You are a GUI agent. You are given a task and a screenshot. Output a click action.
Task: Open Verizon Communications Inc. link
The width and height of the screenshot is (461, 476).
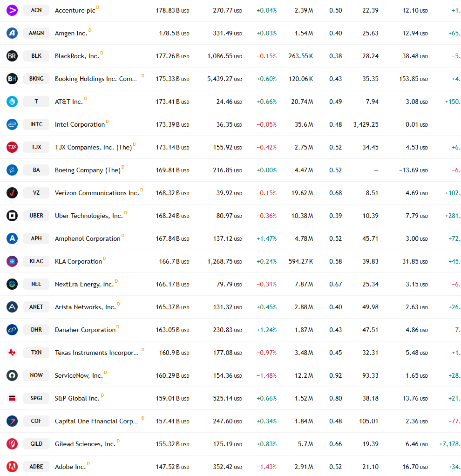point(97,193)
